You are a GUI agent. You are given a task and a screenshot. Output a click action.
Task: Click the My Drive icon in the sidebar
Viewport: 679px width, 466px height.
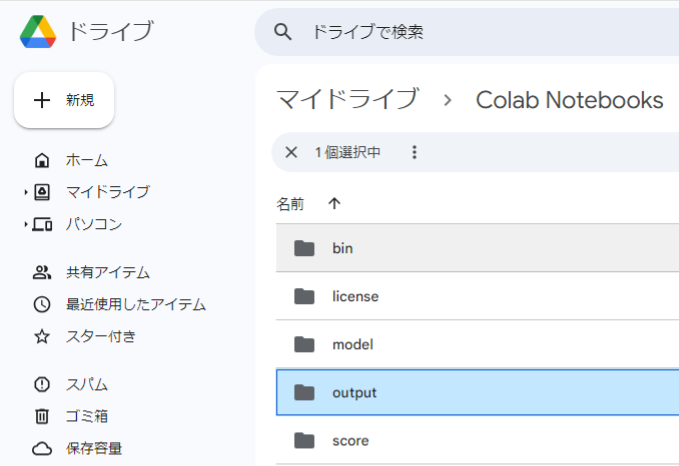[x=42, y=192]
